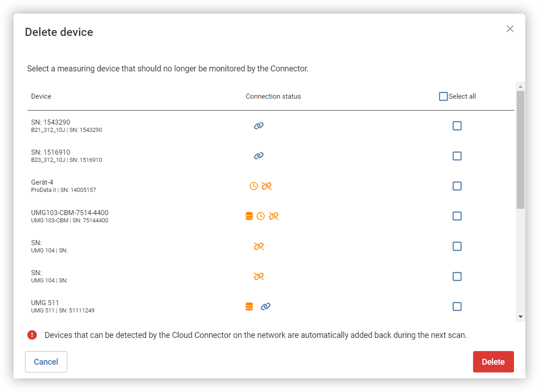Click the connected link icon for SN: 1543290
The width and height of the screenshot is (539, 392).
(258, 126)
